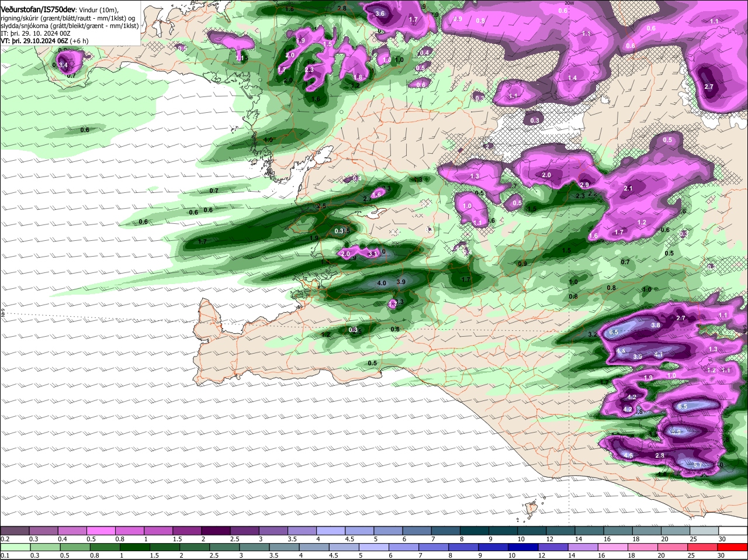Select the '12' label in the lower legend row
The height and width of the screenshot is (560, 748).
click(541, 555)
